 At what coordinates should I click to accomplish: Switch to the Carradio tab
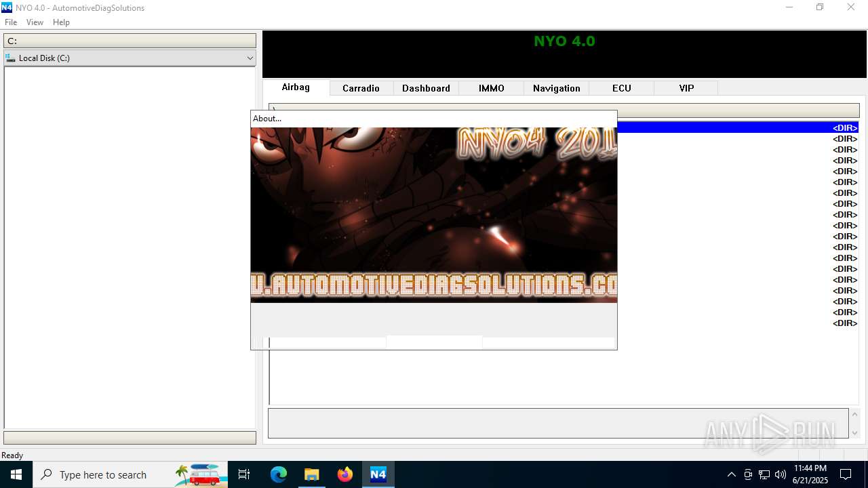(x=361, y=88)
